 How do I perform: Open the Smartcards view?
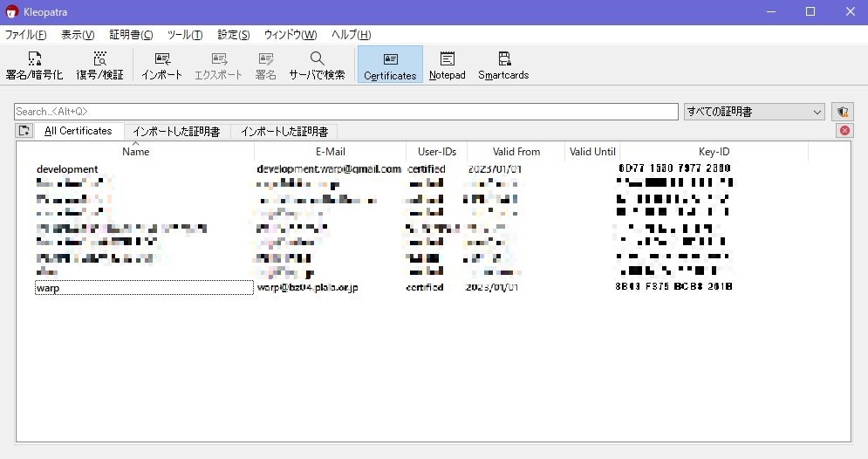[503, 65]
